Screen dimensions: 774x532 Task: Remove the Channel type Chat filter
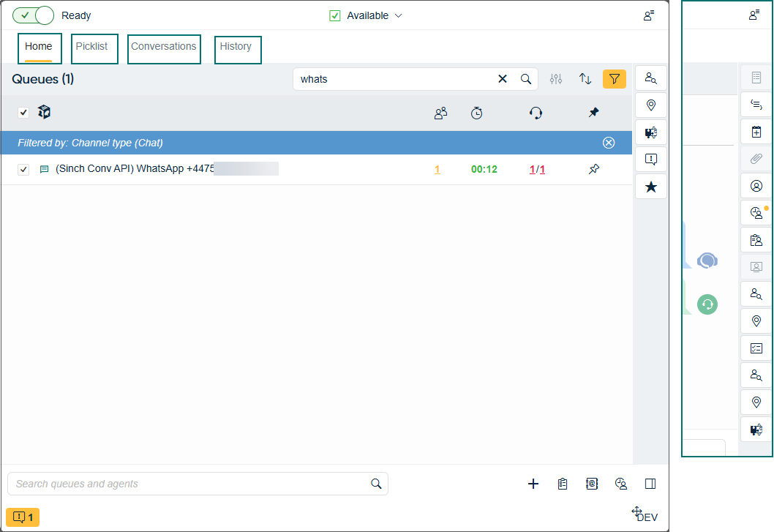pos(609,143)
